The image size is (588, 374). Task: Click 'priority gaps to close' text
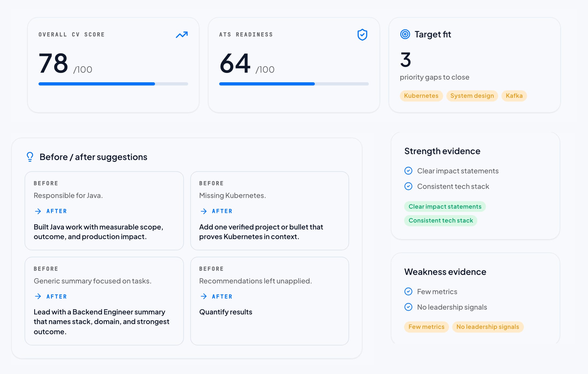(435, 77)
